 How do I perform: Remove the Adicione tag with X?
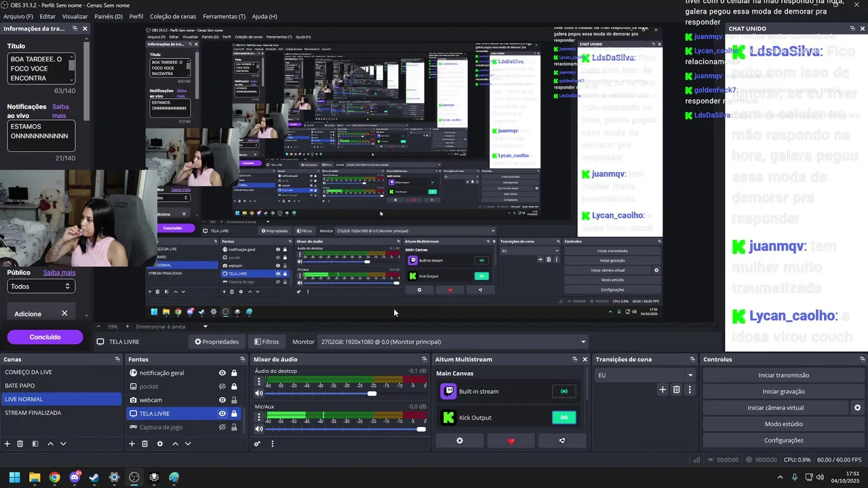point(64,313)
